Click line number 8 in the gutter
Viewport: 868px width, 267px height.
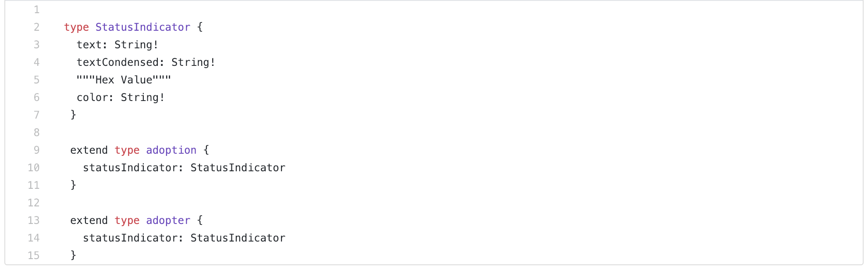tap(37, 133)
